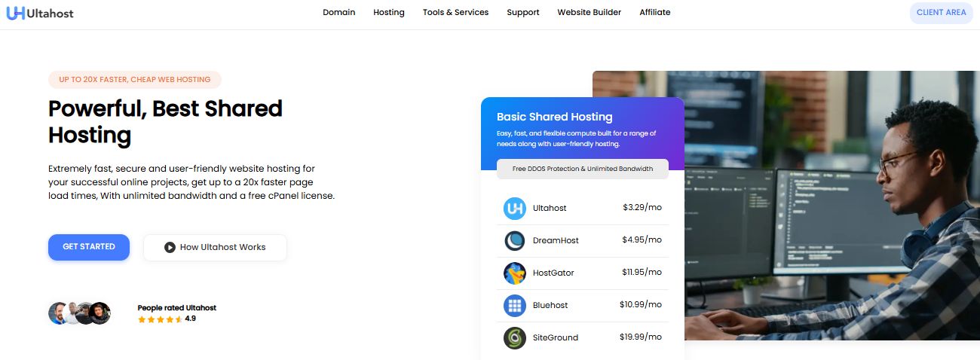Open the Tools & Services menu
Image resolution: width=980 pixels, height=360 pixels.
[455, 12]
